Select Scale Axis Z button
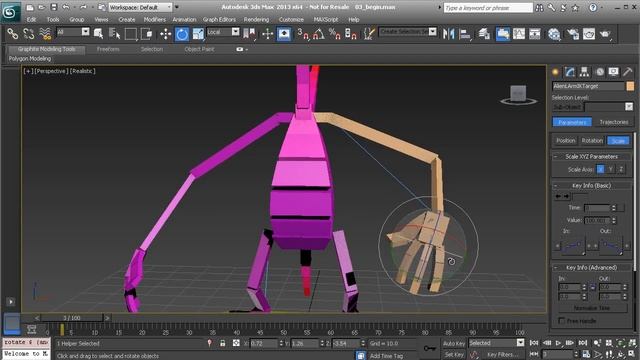640x360 pixels. point(621,169)
